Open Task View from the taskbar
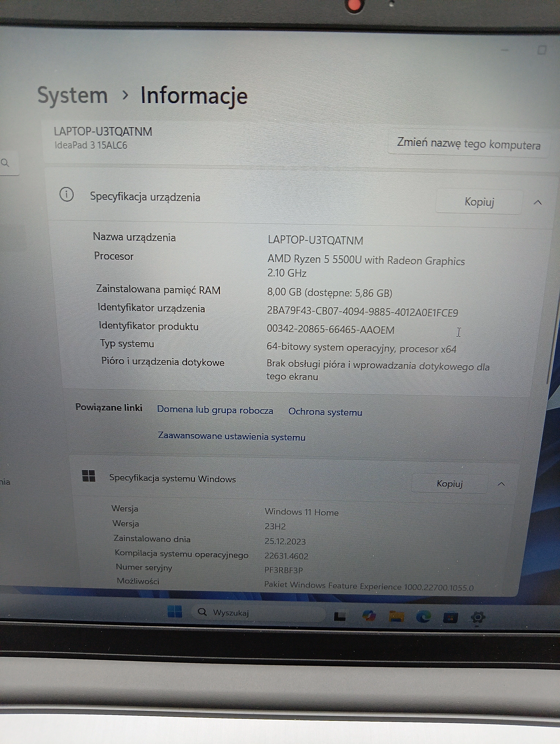The image size is (560, 744). coord(339,616)
